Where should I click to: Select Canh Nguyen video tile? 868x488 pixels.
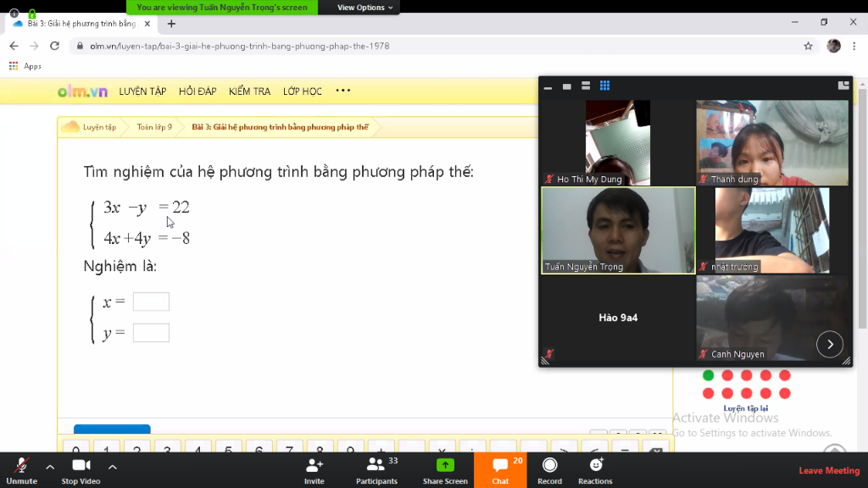click(x=771, y=319)
